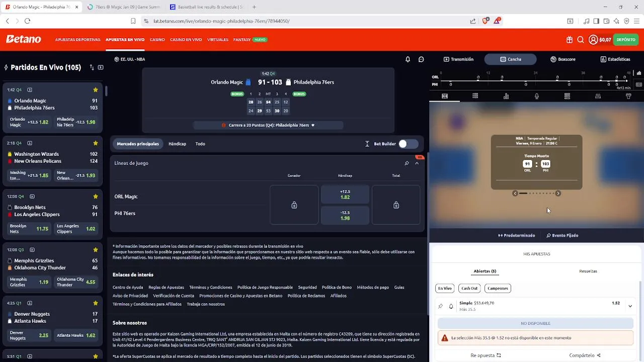Open the court view icon in tracker toolbar
644x362 pixels.
[x=445, y=96]
